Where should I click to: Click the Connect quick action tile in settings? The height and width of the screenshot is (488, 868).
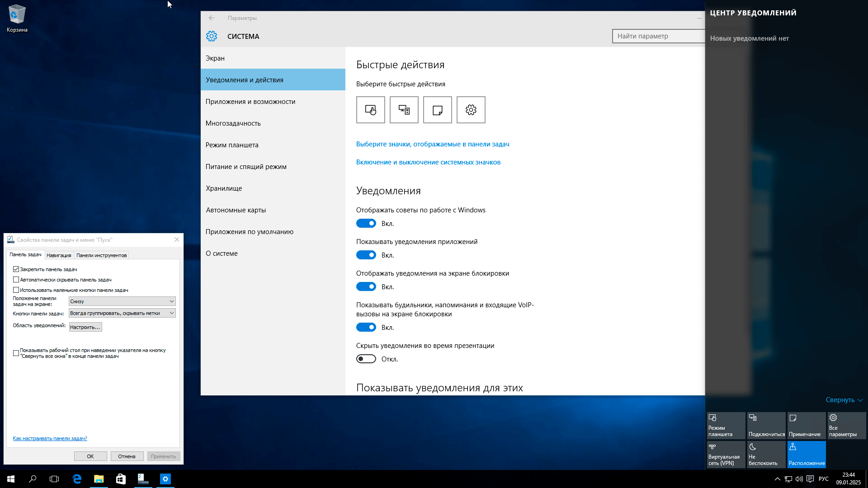(404, 110)
